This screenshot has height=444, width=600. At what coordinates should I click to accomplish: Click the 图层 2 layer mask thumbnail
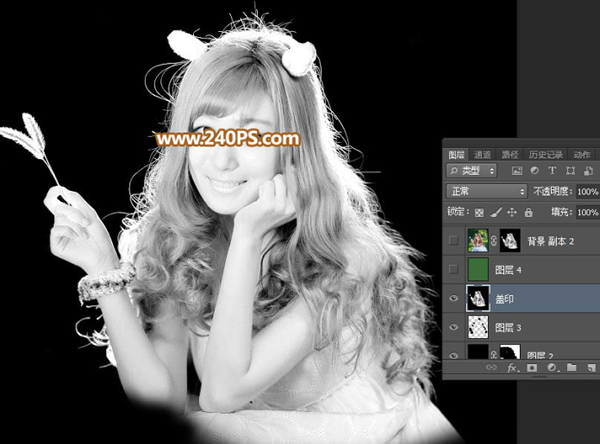click(510, 351)
